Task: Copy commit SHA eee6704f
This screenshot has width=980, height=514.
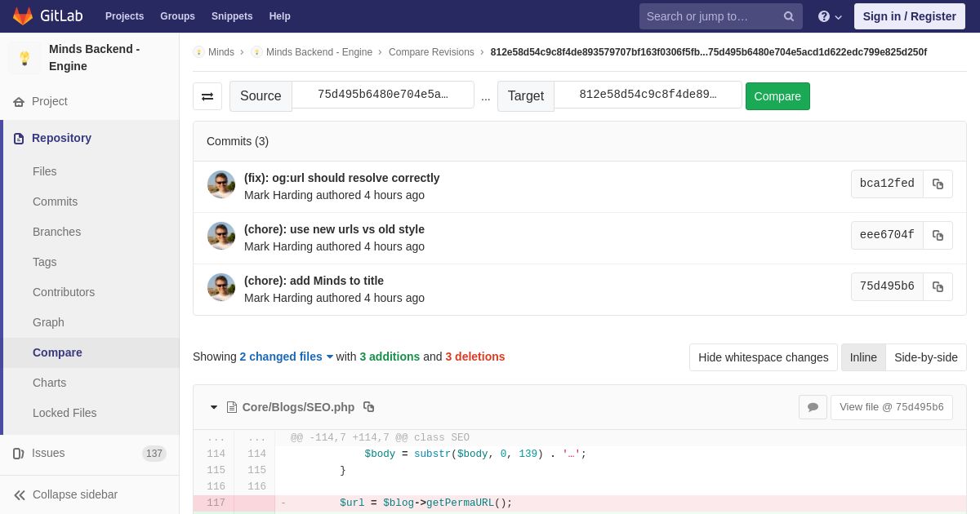Action: (938, 236)
